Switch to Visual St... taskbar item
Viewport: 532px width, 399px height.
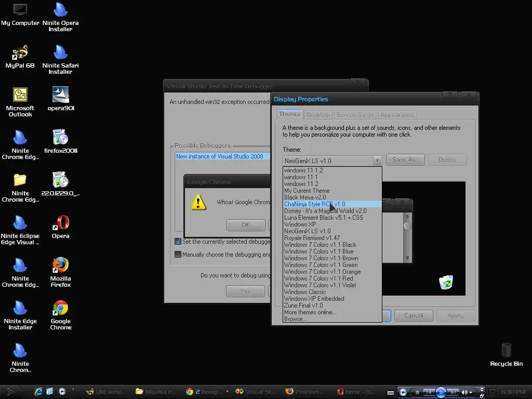pos(256,392)
